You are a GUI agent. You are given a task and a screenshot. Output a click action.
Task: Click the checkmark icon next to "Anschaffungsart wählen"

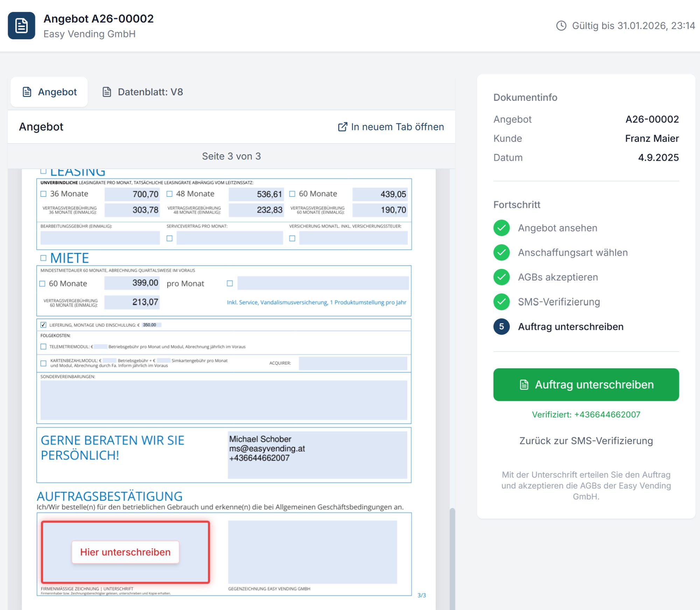(502, 252)
